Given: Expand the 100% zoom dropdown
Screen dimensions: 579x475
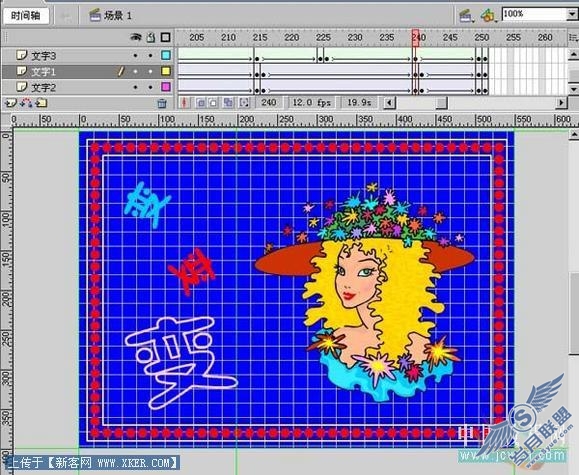Looking at the screenshot, I should 572,14.
